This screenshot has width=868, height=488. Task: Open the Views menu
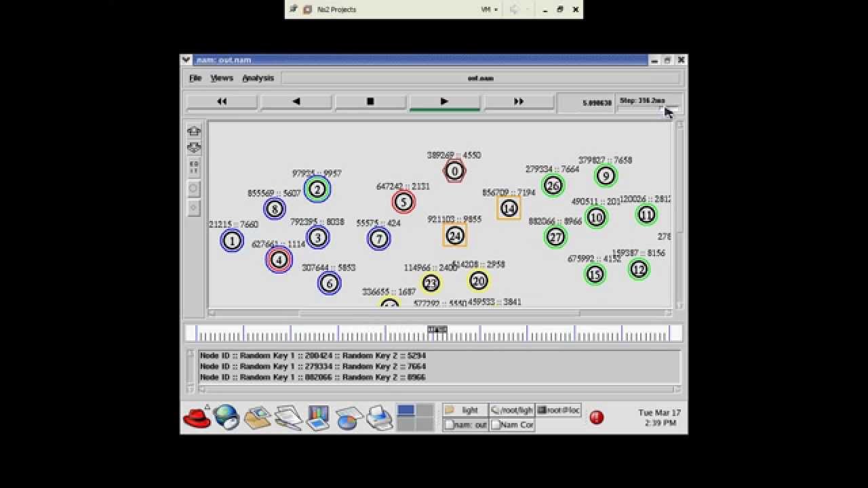pos(222,78)
